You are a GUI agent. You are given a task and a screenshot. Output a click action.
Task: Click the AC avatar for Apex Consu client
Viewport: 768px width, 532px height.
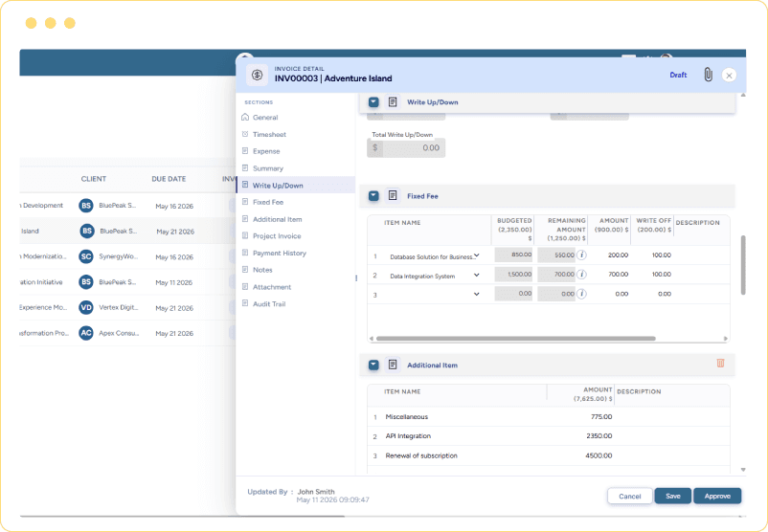point(86,333)
